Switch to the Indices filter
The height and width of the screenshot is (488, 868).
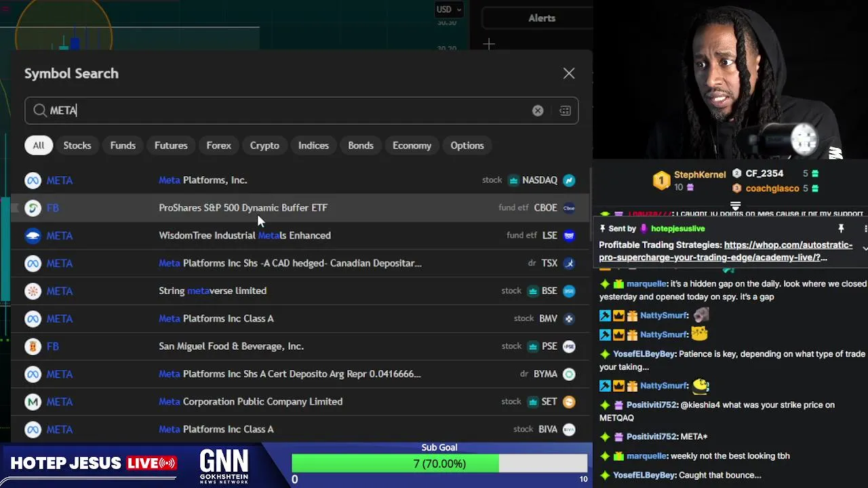(313, 145)
